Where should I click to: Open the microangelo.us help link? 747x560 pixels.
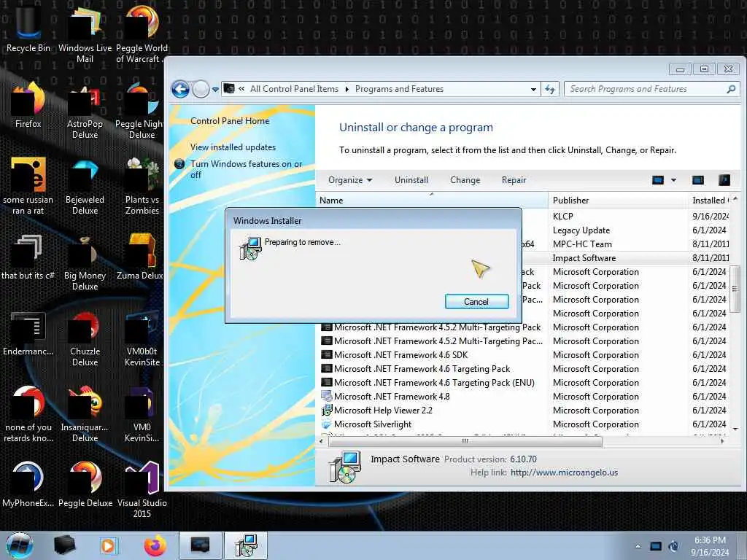pos(564,472)
